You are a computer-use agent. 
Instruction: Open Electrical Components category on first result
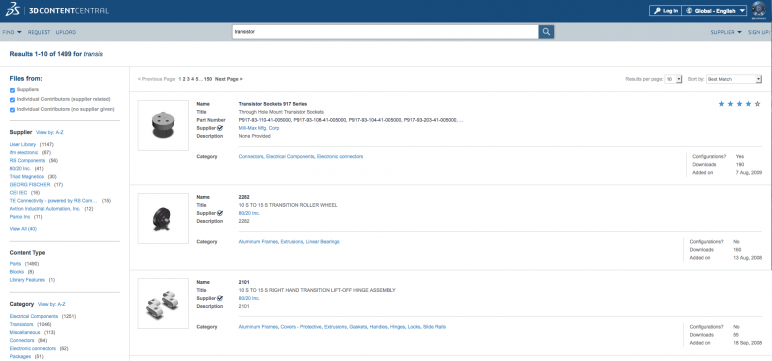tap(290, 157)
